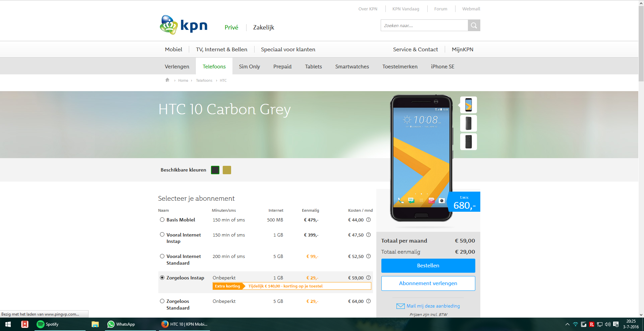This screenshot has width=644, height=331.
Task: Switch to the Prepaid tab
Action: pyautogui.click(x=282, y=66)
